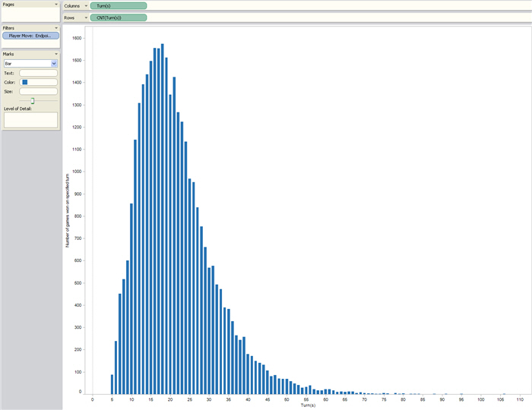Open the Columns shelf dropdown arrow
532x410 pixels.
click(x=86, y=6)
